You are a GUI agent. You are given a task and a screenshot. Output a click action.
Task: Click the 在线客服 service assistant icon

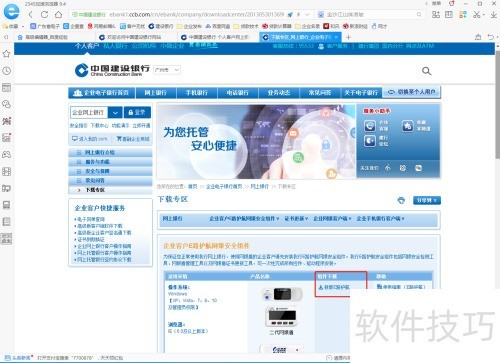pyautogui.click(x=370, y=126)
